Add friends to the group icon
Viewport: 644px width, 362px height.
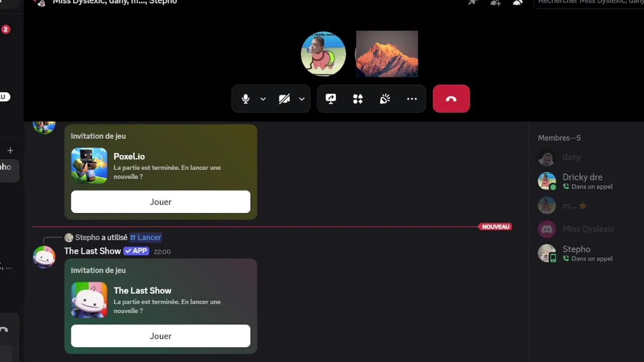click(x=496, y=2)
